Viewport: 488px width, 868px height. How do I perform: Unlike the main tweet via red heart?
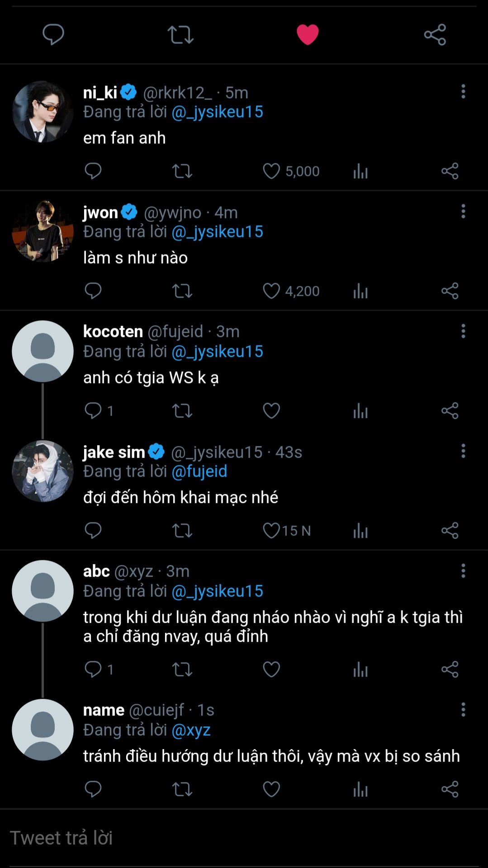(x=308, y=35)
